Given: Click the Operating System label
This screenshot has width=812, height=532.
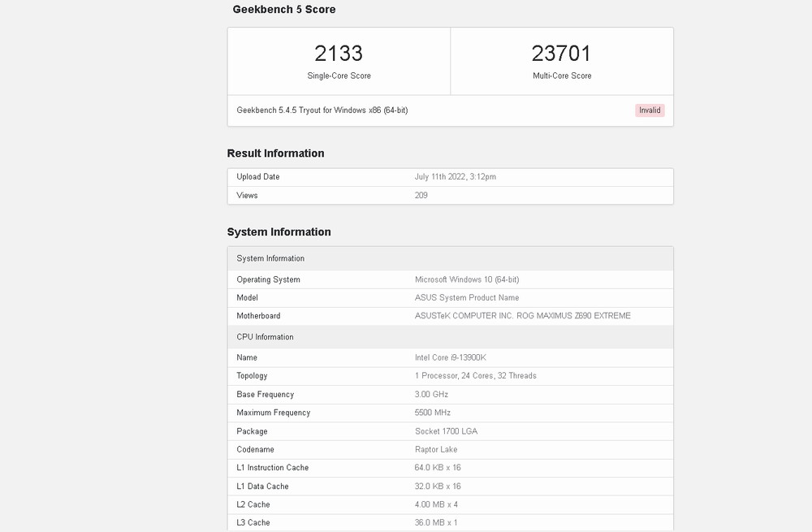Looking at the screenshot, I should coord(268,279).
